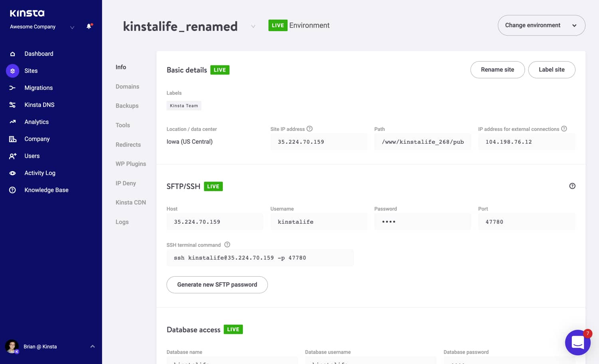
Task: Click LIVE badge beside SFTP/SSH
Action: click(213, 186)
